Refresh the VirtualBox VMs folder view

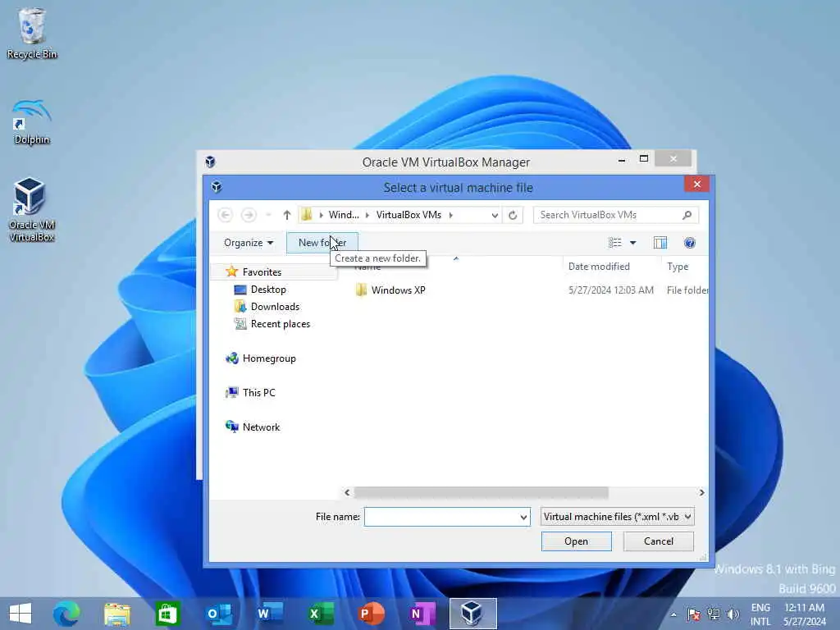tap(513, 215)
